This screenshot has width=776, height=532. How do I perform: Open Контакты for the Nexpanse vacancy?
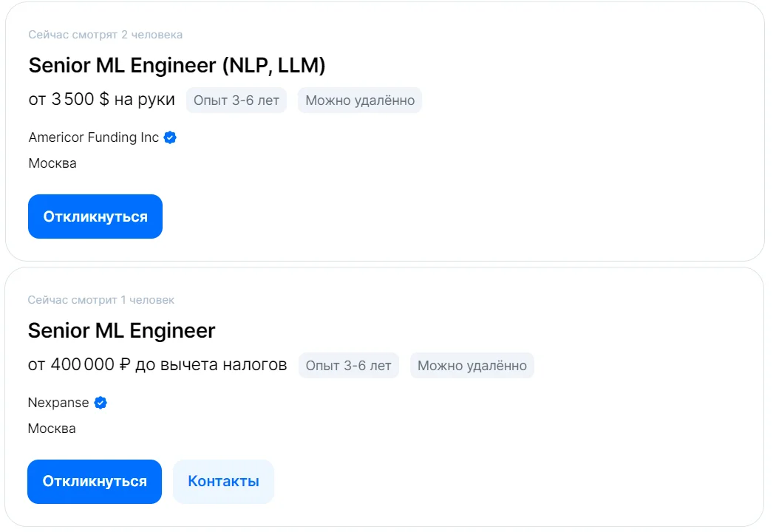tap(223, 481)
